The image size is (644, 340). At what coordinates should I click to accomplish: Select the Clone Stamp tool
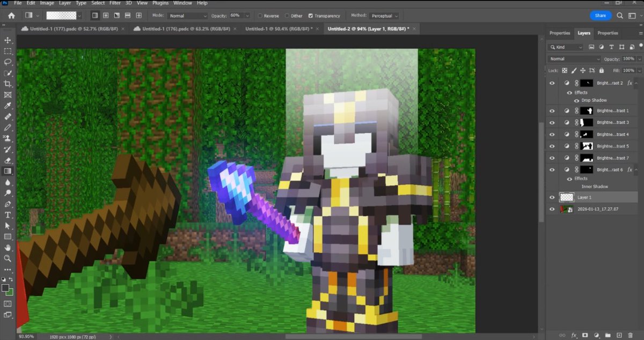tap(8, 138)
